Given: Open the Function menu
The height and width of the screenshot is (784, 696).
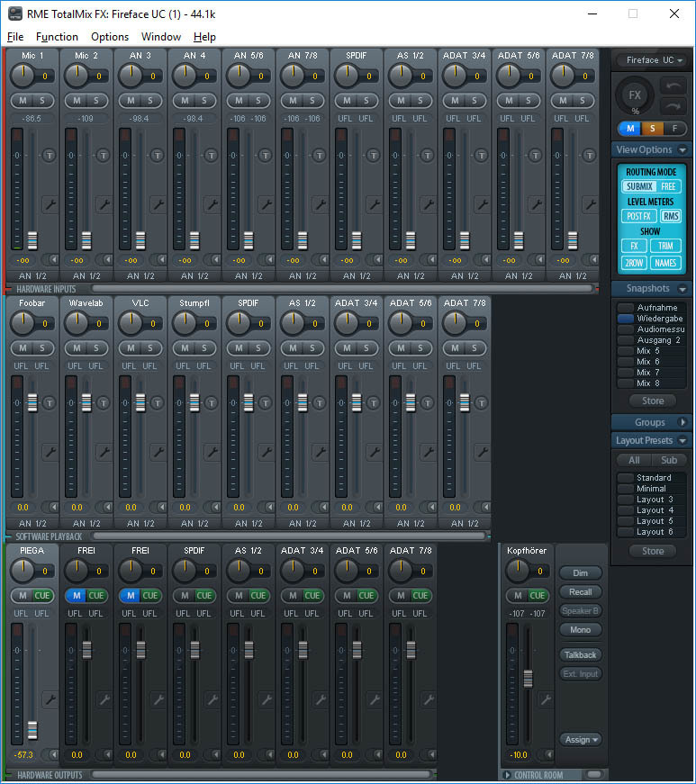Looking at the screenshot, I should point(57,37).
